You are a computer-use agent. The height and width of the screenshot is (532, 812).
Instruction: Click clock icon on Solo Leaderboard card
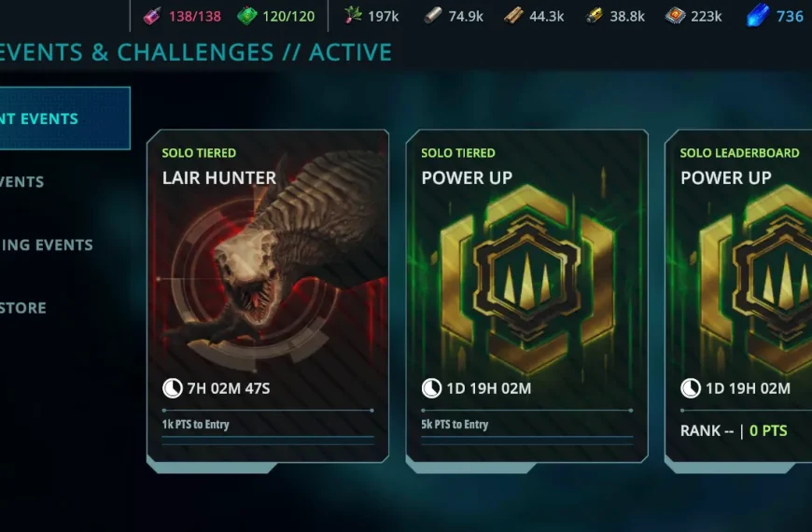[691, 388]
